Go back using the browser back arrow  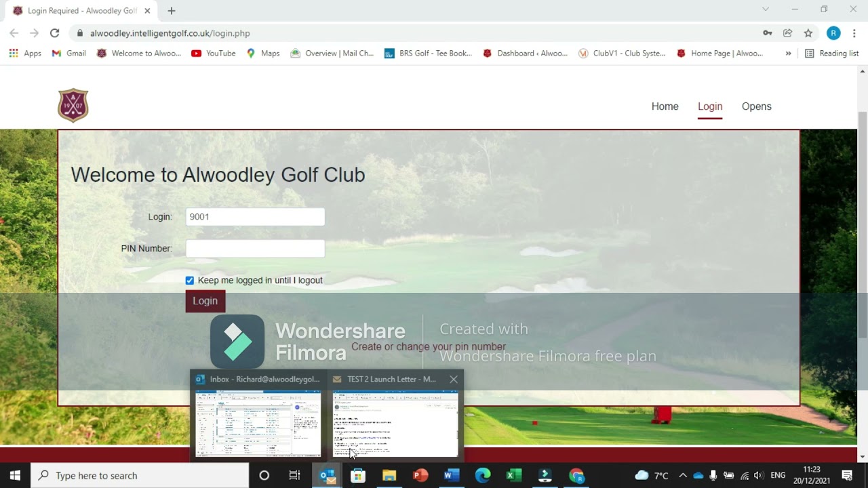14,33
